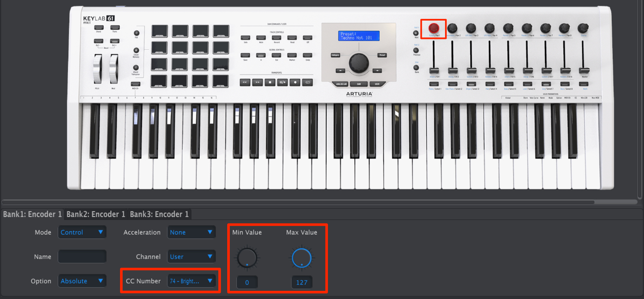
Task: Switch to the Bank2: Encoder 1 tab
Action: coord(96,214)
